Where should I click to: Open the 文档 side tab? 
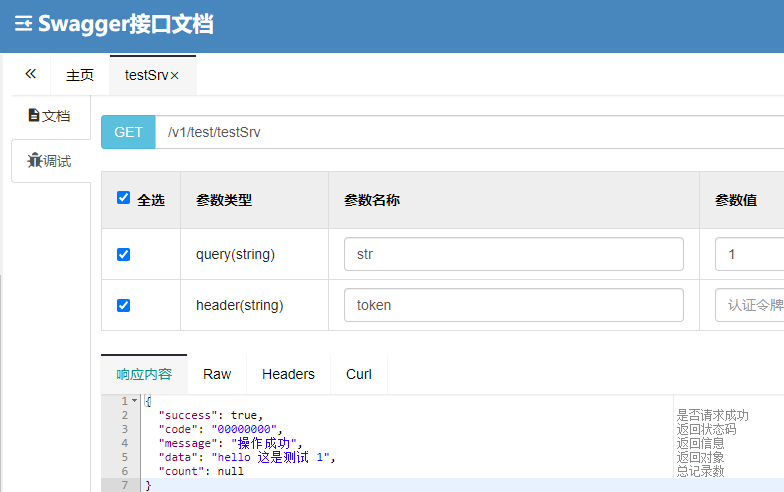click(x=49, y=116)
